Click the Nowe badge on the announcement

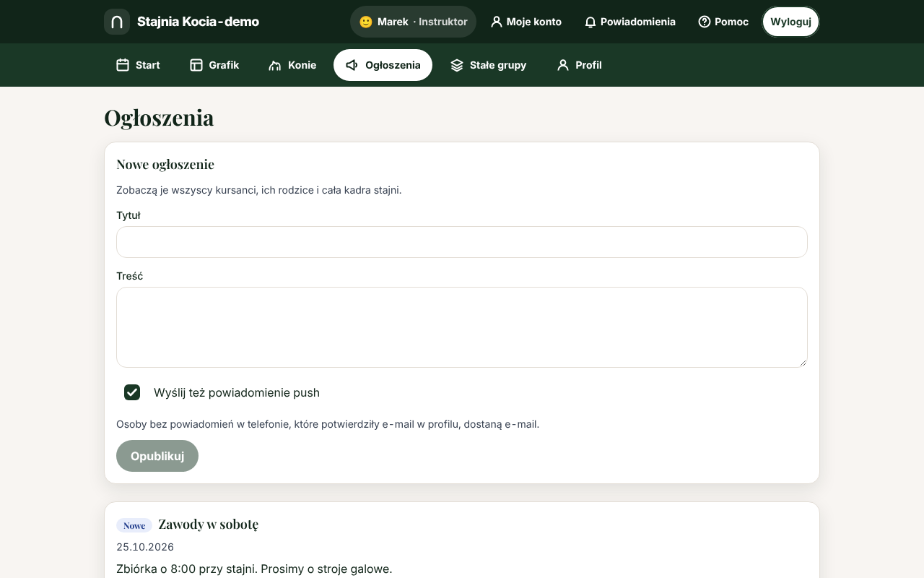coord(134,525)
